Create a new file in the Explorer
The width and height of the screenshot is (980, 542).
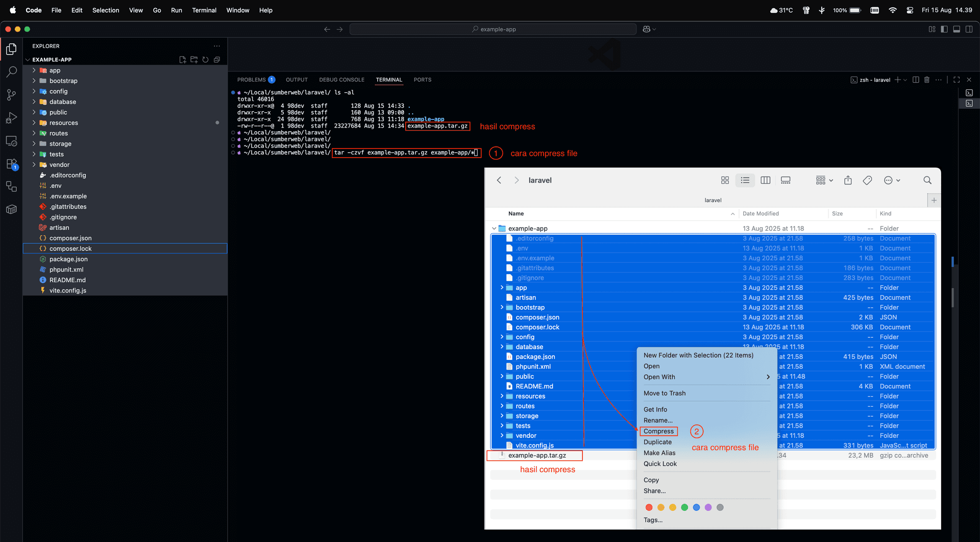[182, 60]
